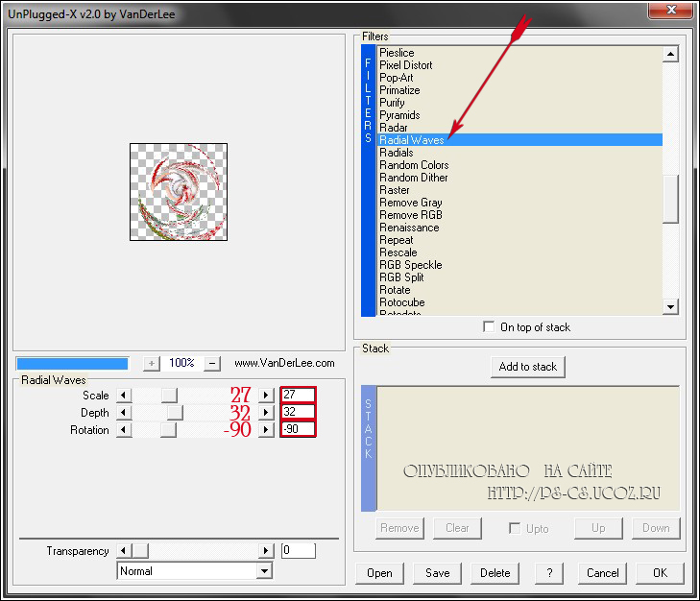Click the Scale value field

tap(299, 395)
